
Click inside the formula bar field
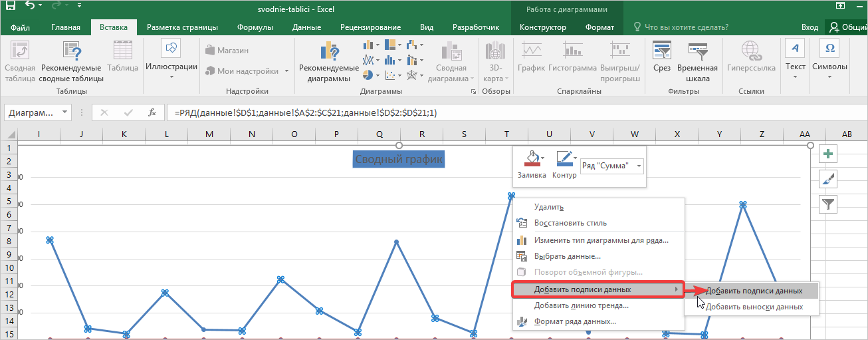pos(465,112)
